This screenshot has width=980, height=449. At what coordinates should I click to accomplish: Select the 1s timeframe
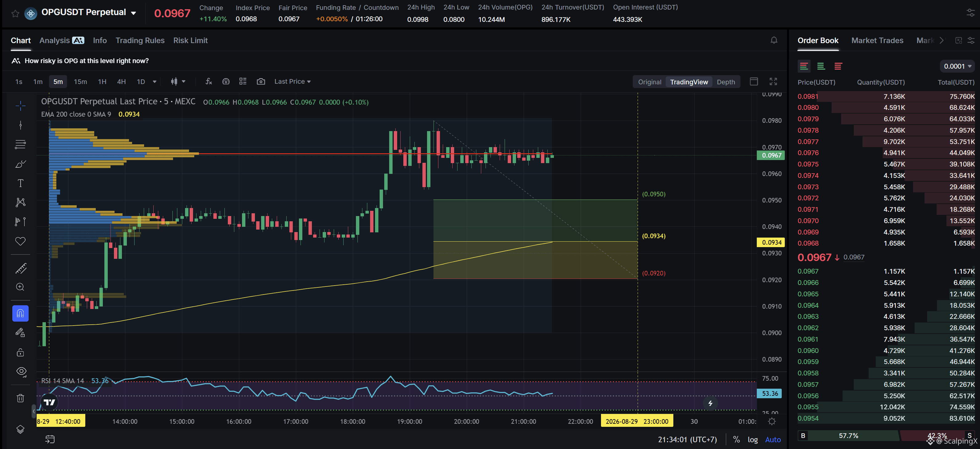[x=19, y=82]
